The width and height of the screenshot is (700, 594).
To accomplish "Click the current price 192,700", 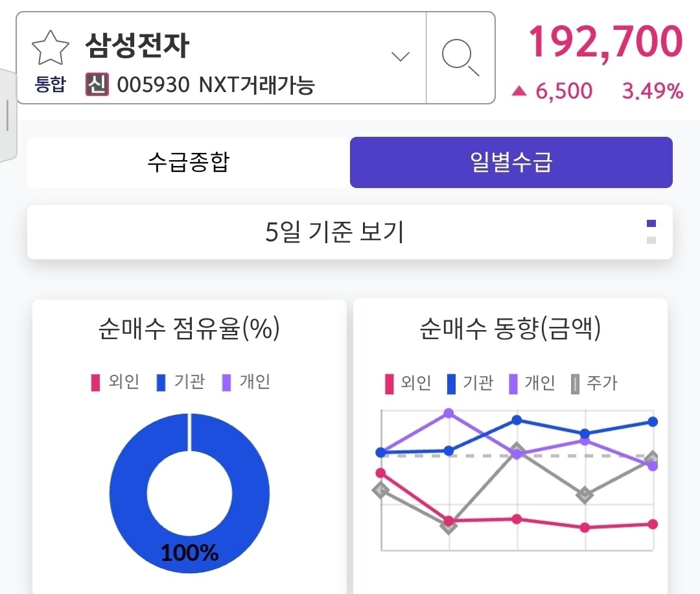I will (x=605, y=42).
